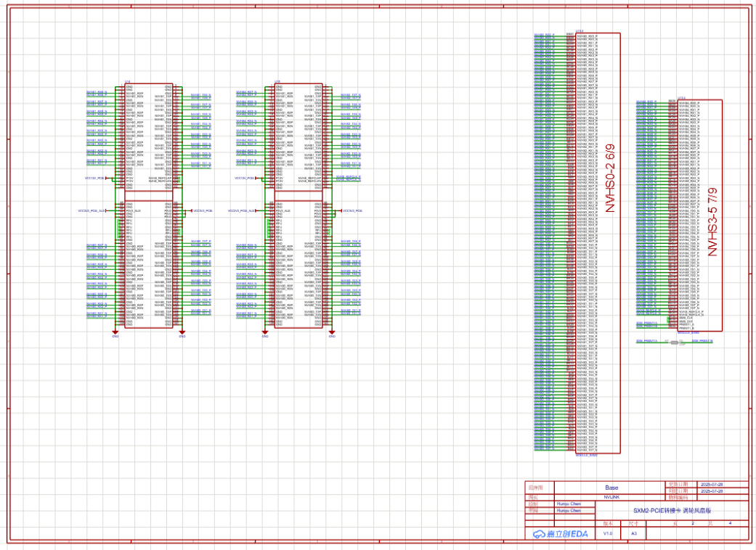The width and height of the screenshot is (756, 550).
Task: Click VCC3V3_PCIE net flag right of first connector
Action: tap(203, 210)
